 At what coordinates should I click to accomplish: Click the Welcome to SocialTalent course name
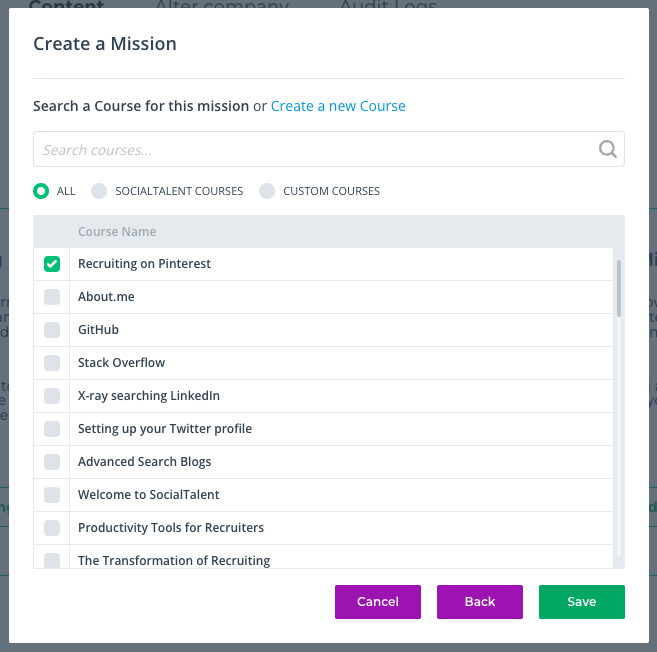click(148, 495)
